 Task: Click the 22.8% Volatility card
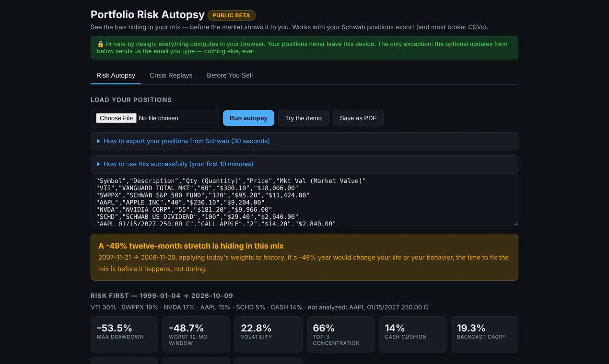269,334
